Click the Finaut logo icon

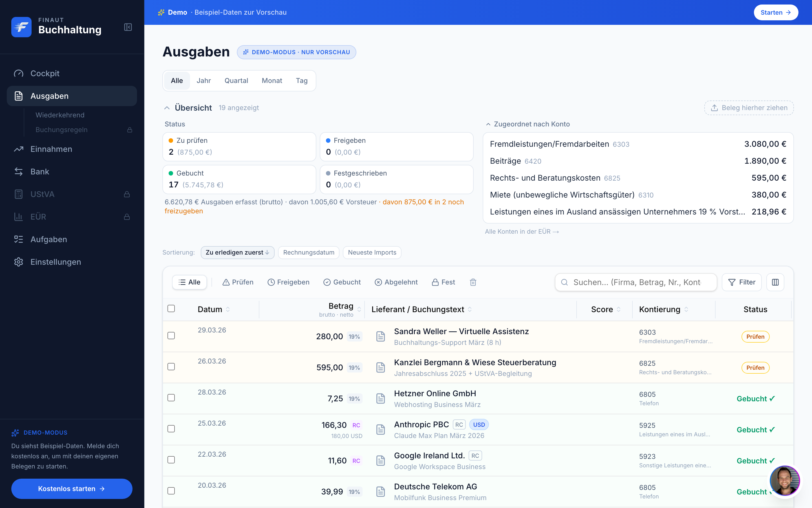click(x=21, y=27)
